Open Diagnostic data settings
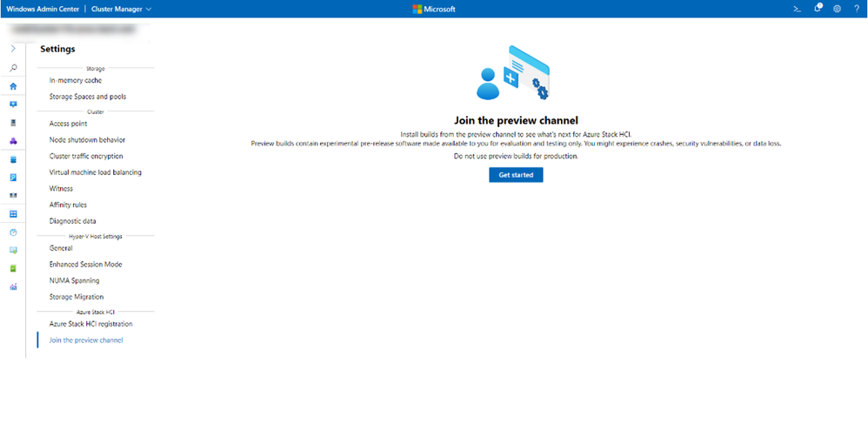Image resolution: width=868 pixels, height=431 pixels. 72,221
